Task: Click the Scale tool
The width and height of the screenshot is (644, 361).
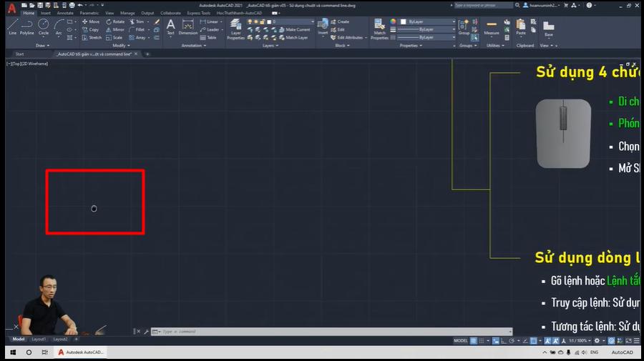Action: point(114,37)
